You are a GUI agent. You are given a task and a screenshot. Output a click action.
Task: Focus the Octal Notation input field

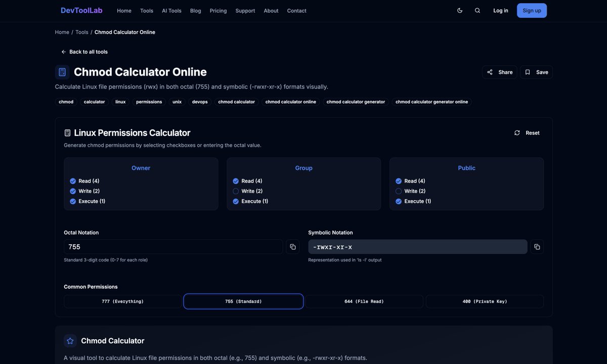click(174, 247)
